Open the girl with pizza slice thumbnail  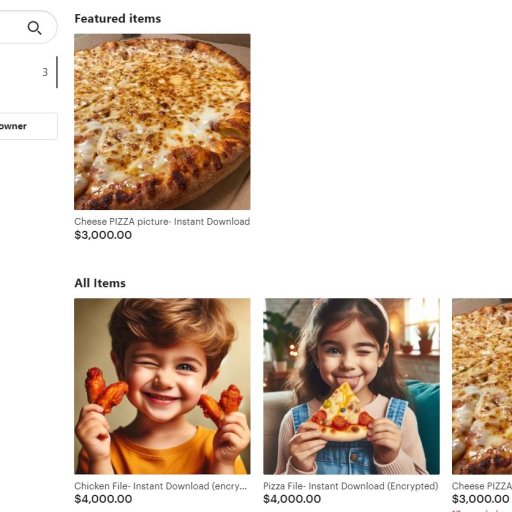coord(351,386)
